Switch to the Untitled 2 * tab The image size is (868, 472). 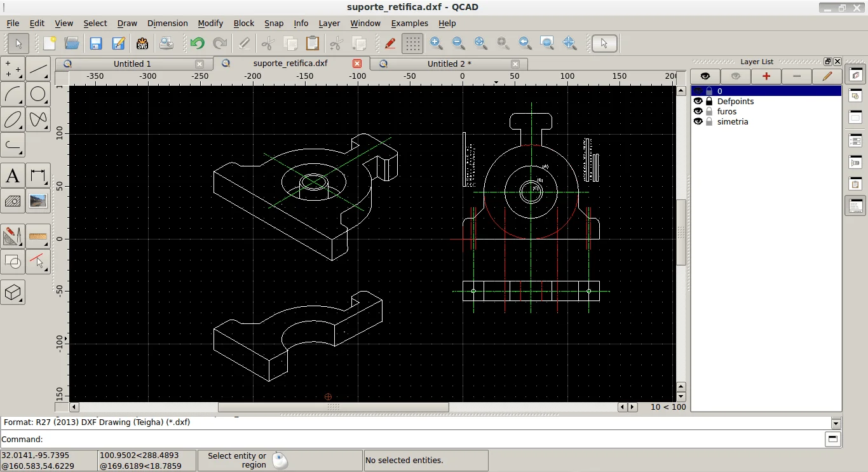tap(449, 64)
